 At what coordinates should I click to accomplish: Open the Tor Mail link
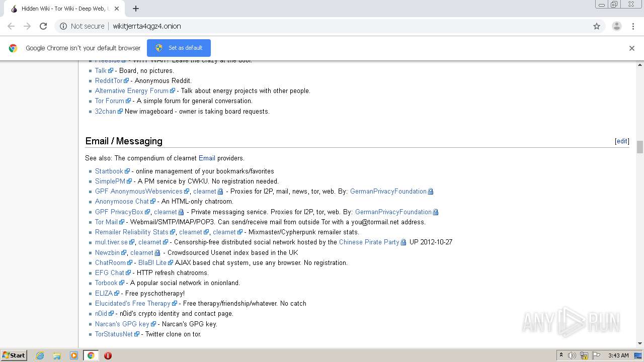106,222
